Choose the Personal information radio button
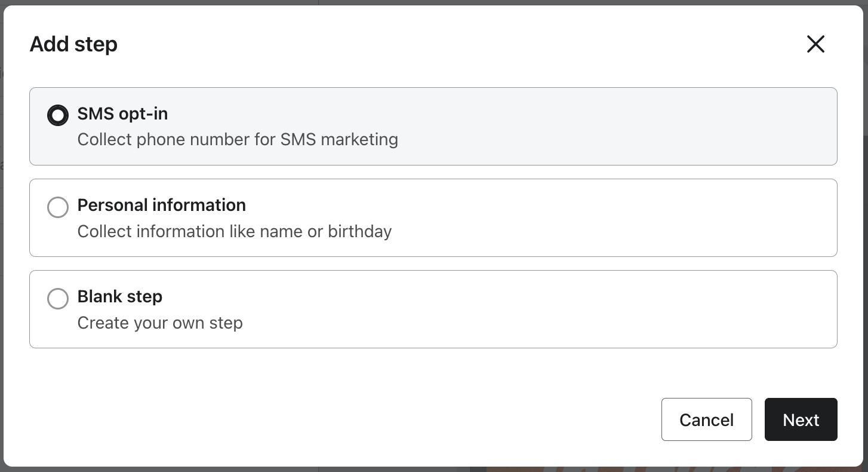868x472 pixels. 58,207
